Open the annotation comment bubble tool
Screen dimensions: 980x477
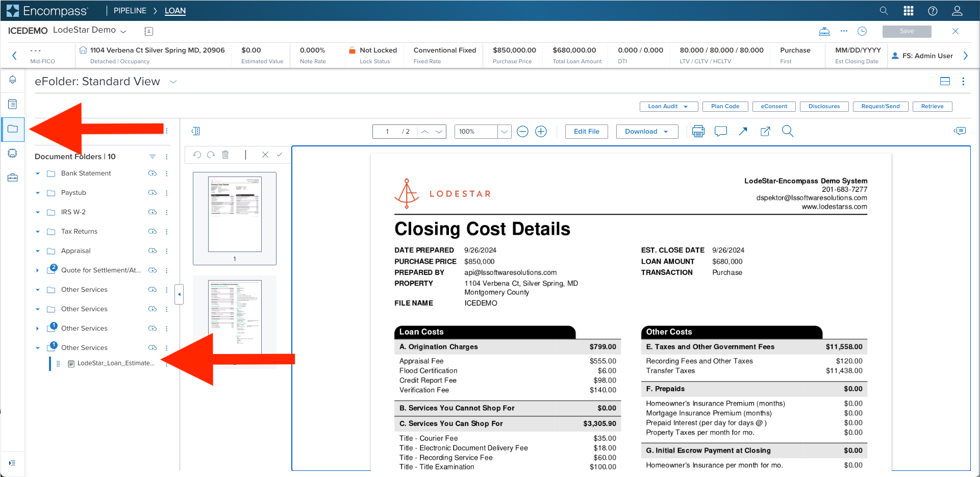pos(720,132)
